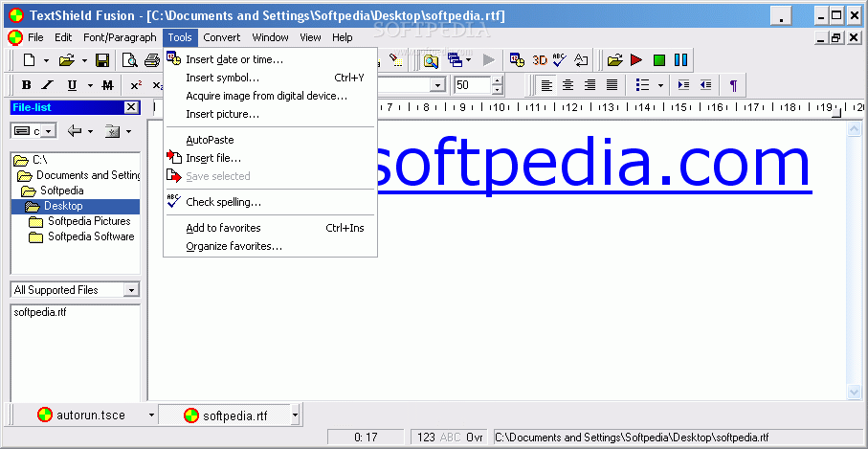
Task: Toggle underline formatting
Action: pos(72,85)
